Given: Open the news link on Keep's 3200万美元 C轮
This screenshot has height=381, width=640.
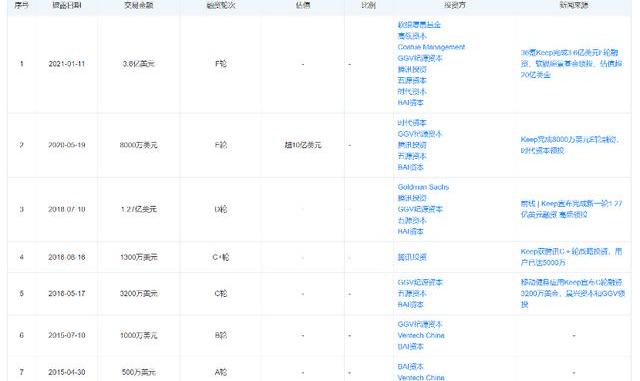Looking at the screenshot, I should (x=572, y=293).
